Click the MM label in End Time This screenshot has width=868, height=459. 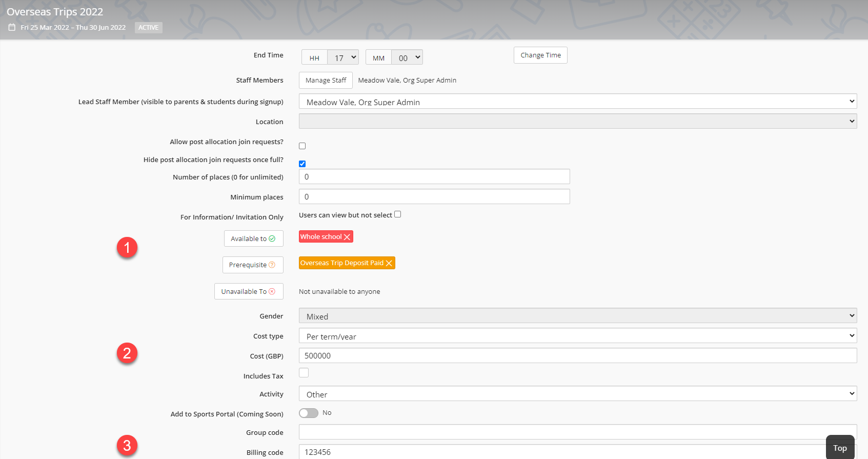click(x=378, y=57)
